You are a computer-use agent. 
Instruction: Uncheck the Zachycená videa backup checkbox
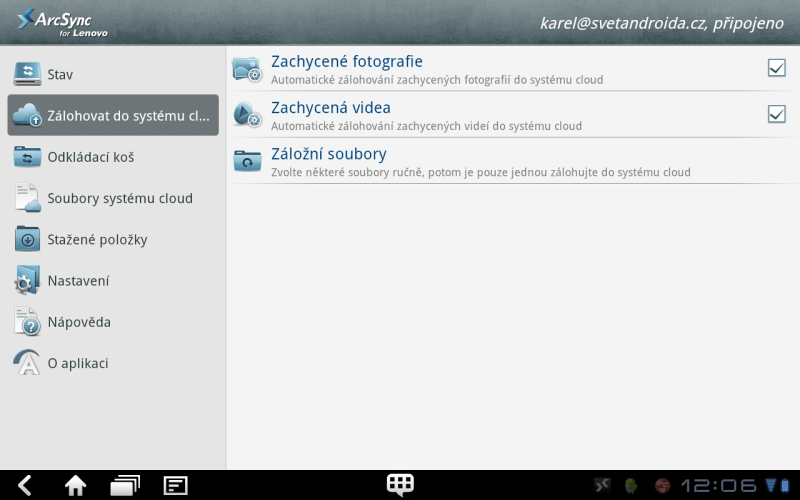click(777, 114)
